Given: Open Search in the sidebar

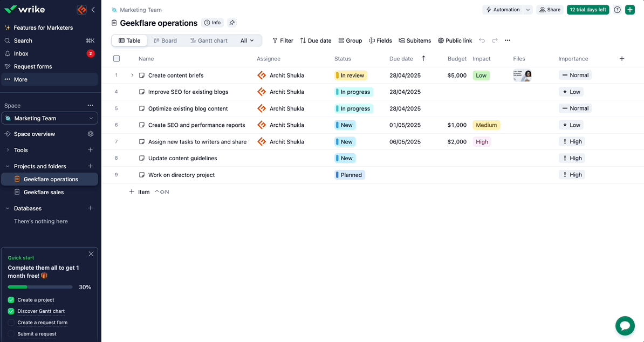Looking at the screenshot, I should click(x=49, y=40).
